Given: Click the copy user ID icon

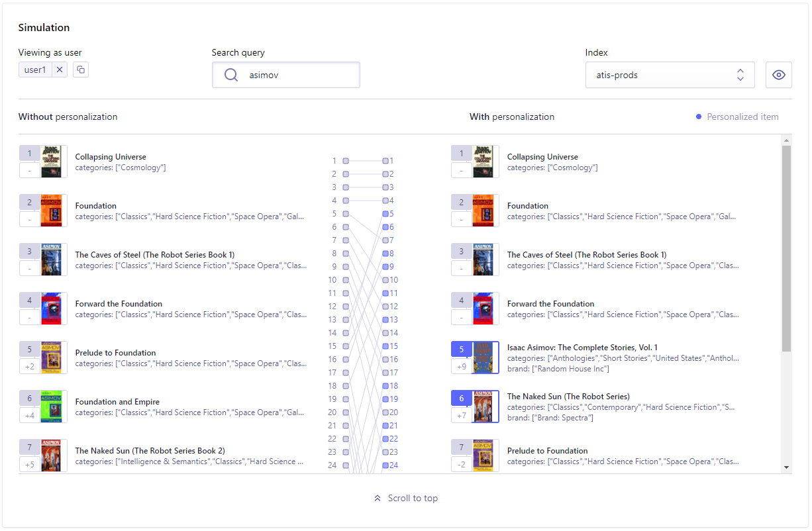Looking at the screenshot, I should 81,70.
